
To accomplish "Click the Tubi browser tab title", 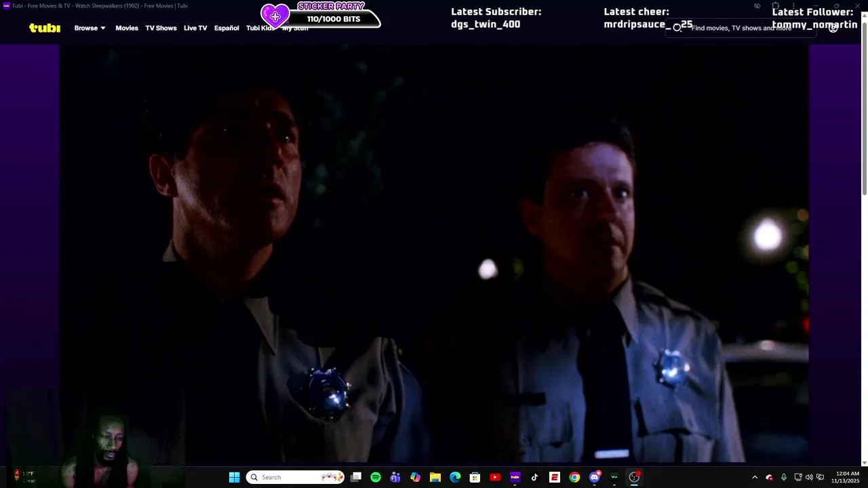I will [100, 6].
